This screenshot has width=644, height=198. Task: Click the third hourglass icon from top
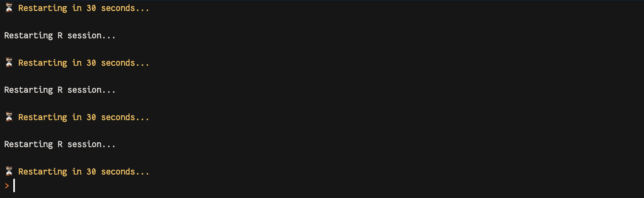9,117
